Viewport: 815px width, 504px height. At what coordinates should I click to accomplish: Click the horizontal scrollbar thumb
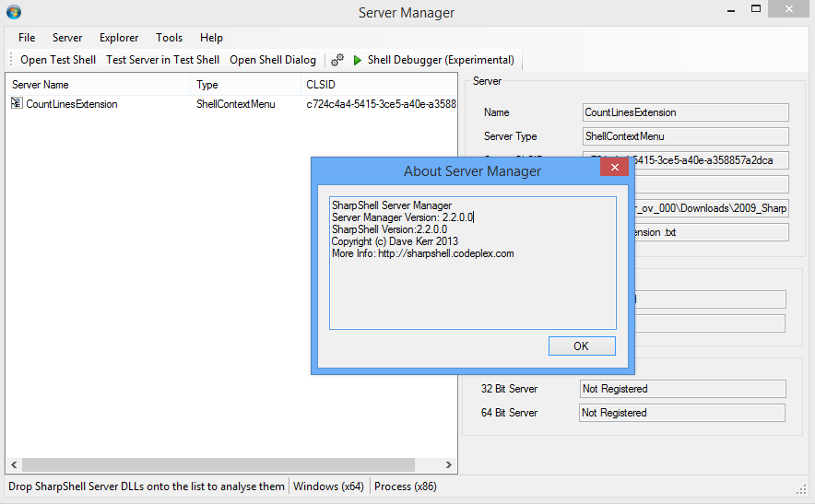[219, 464]
